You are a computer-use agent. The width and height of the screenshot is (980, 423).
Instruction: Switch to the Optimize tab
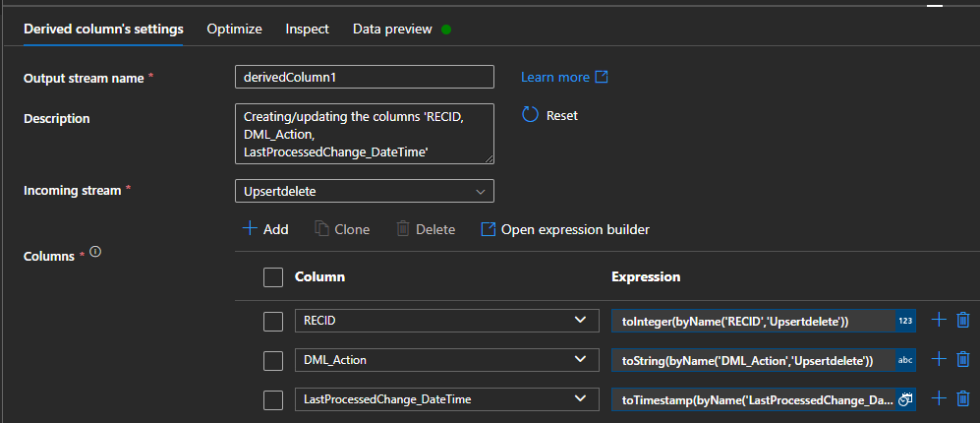click(x=234, y=29)
